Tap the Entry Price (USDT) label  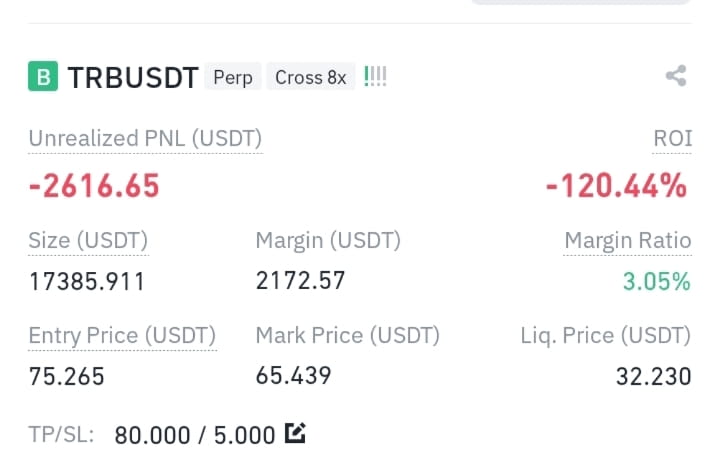[122, 335]
